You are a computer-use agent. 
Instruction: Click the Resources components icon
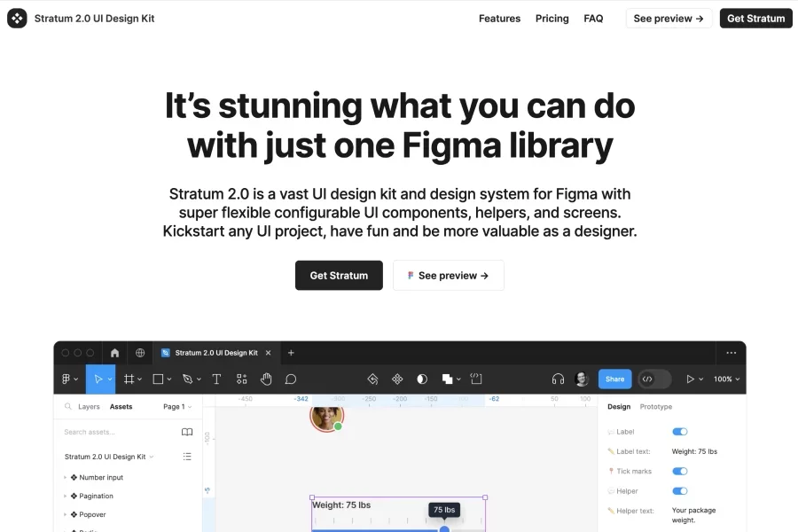(241, 379)
